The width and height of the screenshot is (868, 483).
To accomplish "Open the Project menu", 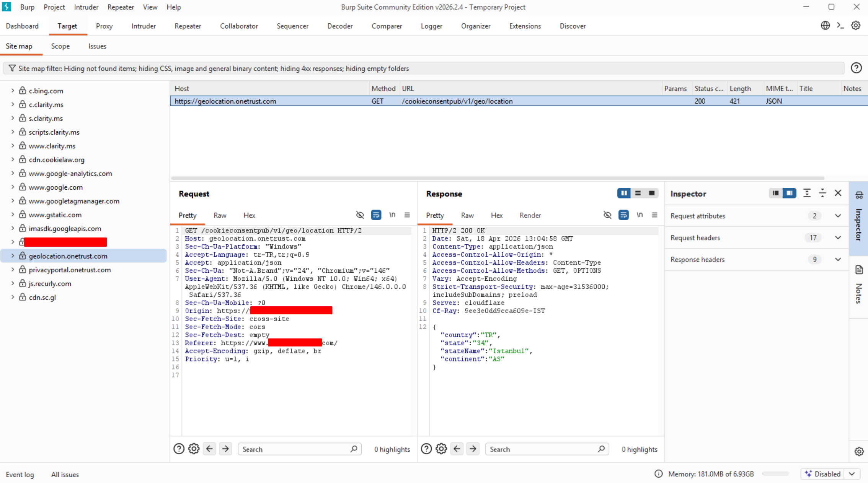I will tap(54, 7).
